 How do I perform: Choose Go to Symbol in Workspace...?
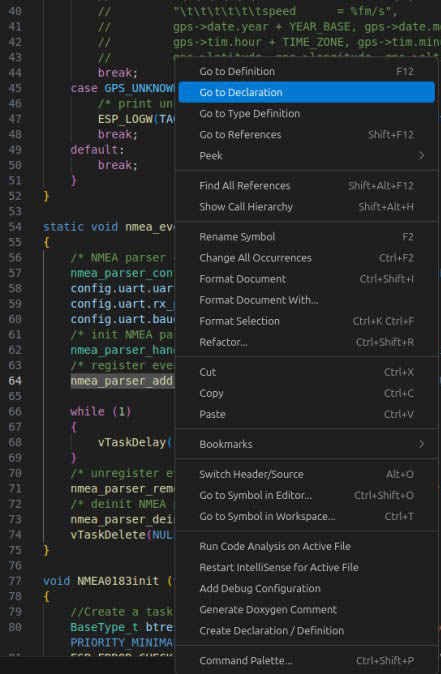tap(306, 517)
